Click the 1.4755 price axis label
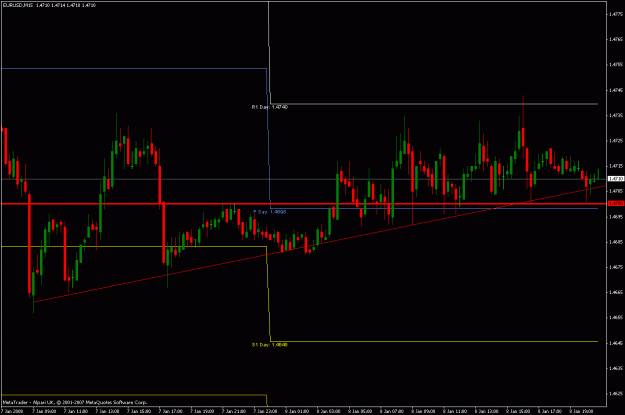Image resolution: width=625 pixels, height=415 pixels. (x=616, y=64)
